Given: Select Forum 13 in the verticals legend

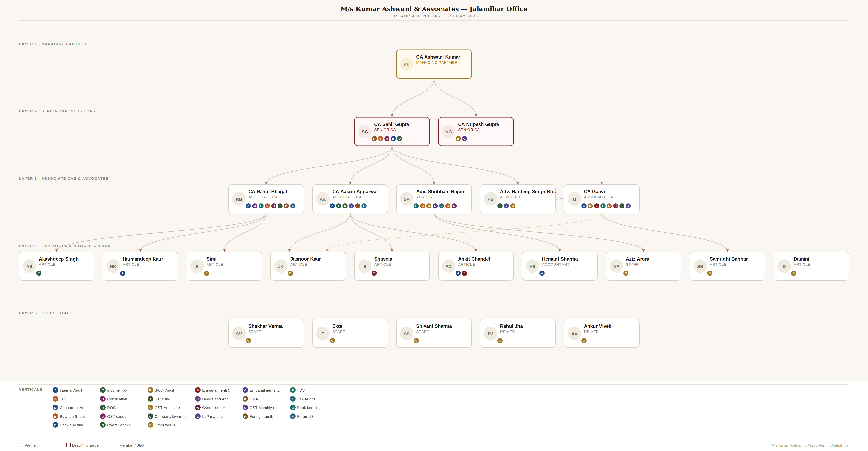Looking at the screenshot, I should coord(302,417).
